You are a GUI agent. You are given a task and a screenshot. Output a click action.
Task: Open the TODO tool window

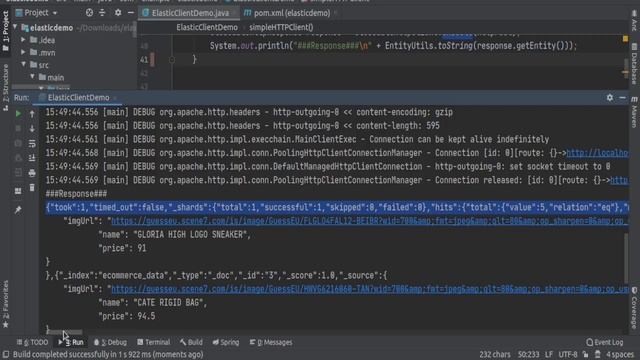pos(33,342)
